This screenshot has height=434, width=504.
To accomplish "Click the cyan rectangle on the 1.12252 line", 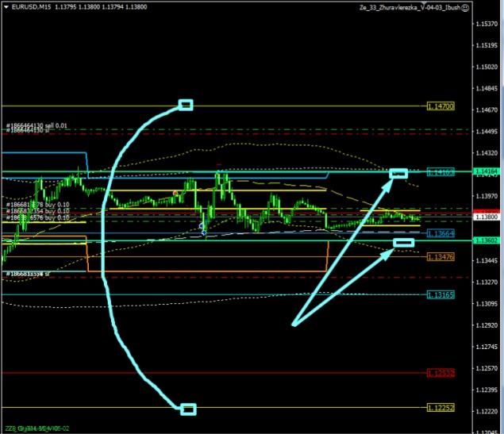I will pos(187,409).
